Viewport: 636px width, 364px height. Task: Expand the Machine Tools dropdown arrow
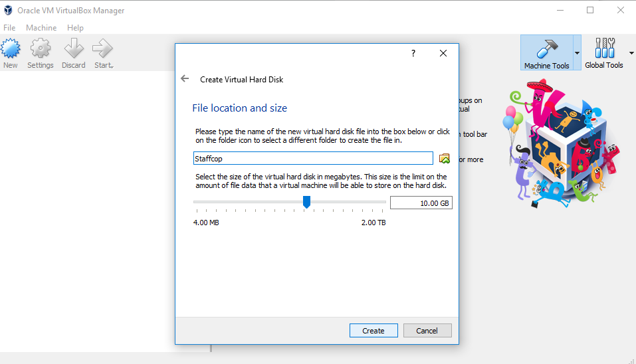(577, 52)
